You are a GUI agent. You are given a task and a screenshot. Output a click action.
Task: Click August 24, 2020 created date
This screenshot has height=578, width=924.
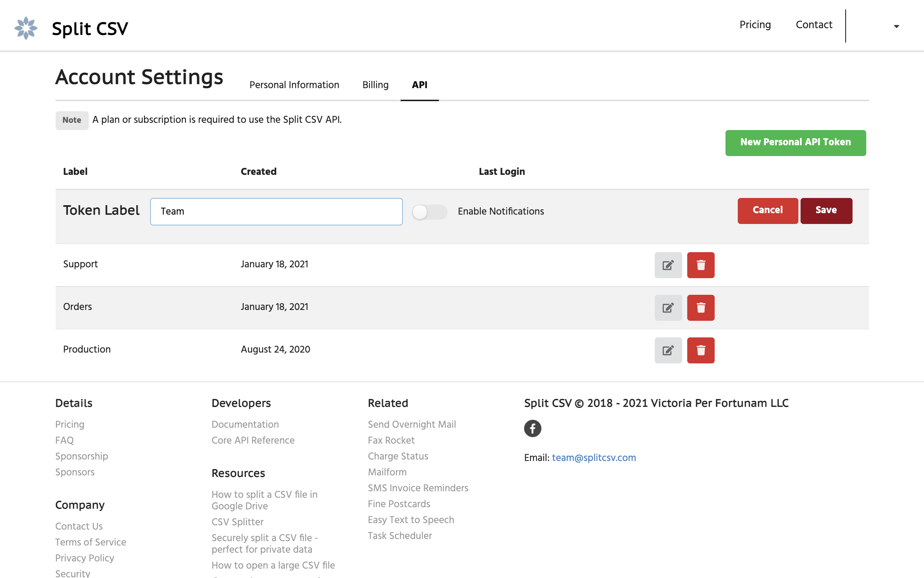point(275,349)
